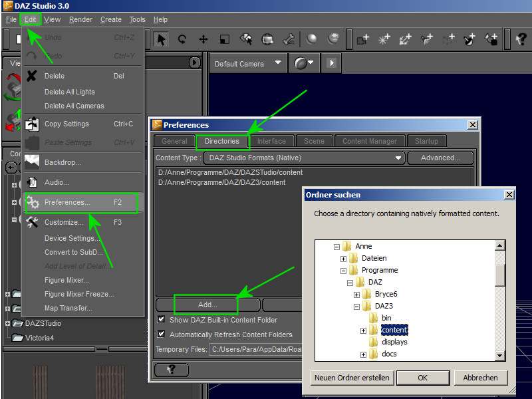Switch to the Content Manager tab
Image resolution: width=532 pixels, height=399 pixels.
(370, 141)
